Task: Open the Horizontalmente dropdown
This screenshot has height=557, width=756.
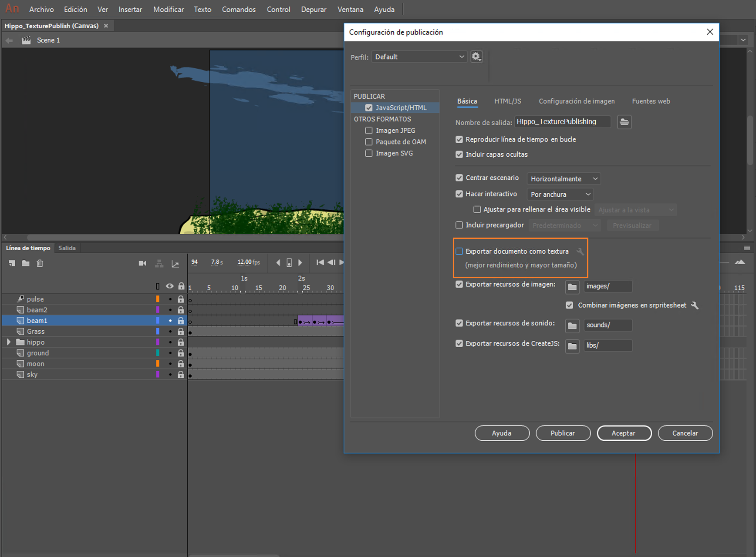Action: click(x=564, y=179)
